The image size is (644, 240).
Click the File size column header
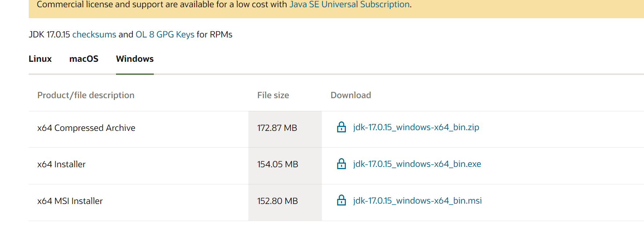[x=273, y=95]
